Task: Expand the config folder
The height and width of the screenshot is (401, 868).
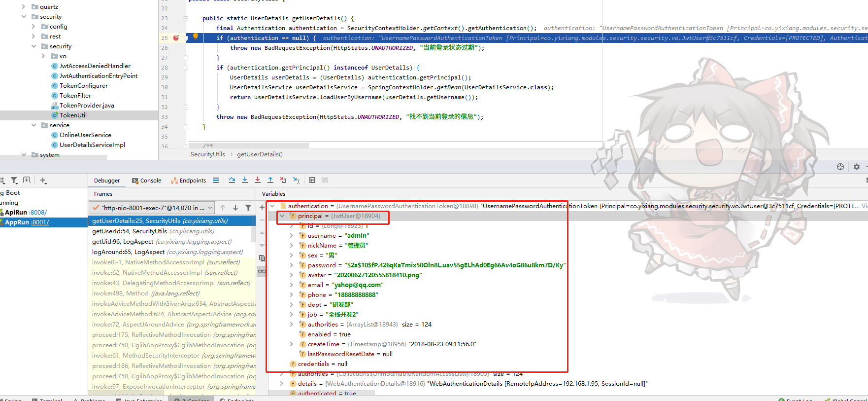Action: tap(33, 27)
